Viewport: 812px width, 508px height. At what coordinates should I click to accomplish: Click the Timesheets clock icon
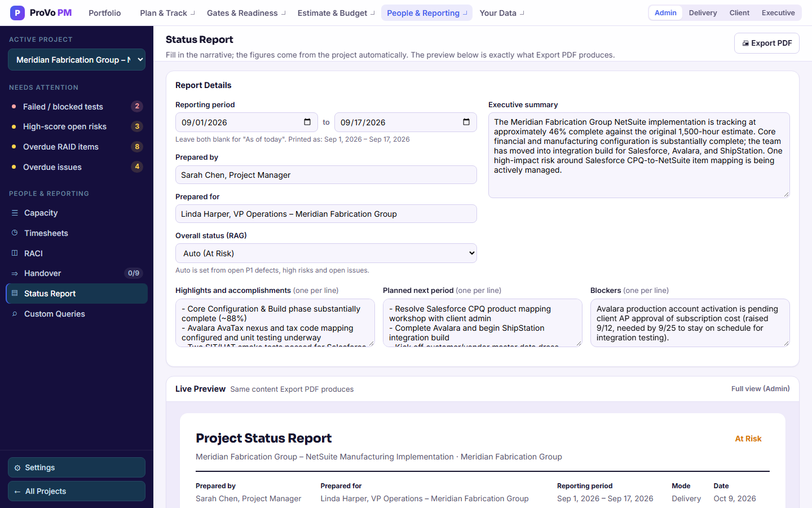pyautogui.click(x=15, y=233)
